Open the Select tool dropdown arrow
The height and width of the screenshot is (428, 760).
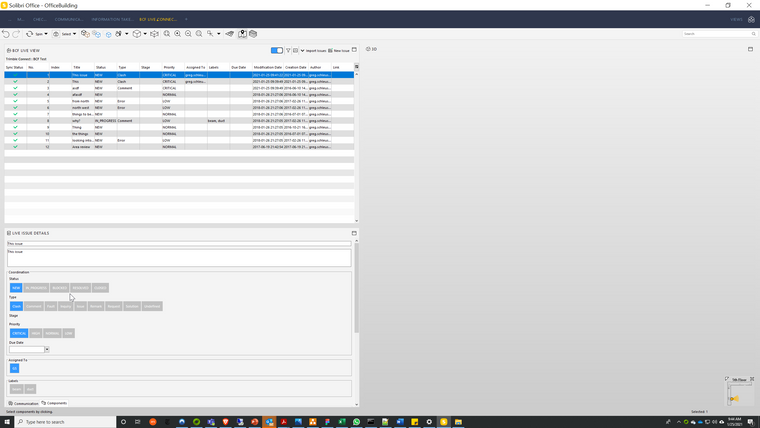point(74,34)
